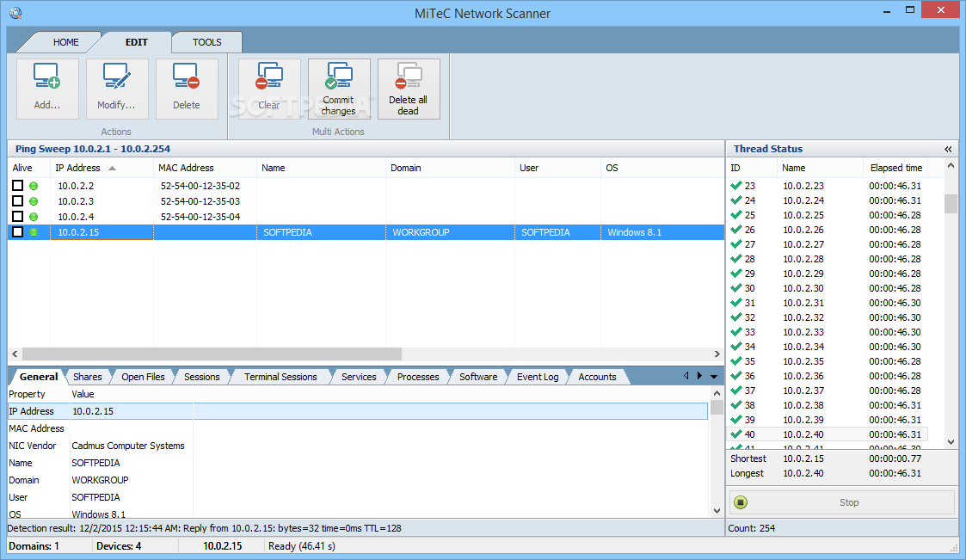Click the Add device icon
This screenshot has height=560, width=966.
pos(47,77)
